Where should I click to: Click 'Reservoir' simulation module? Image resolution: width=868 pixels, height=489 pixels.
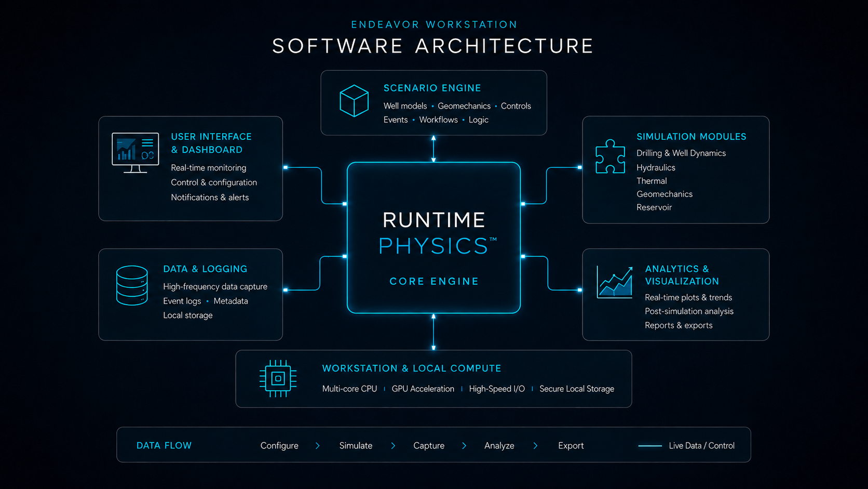click(654, 207)
